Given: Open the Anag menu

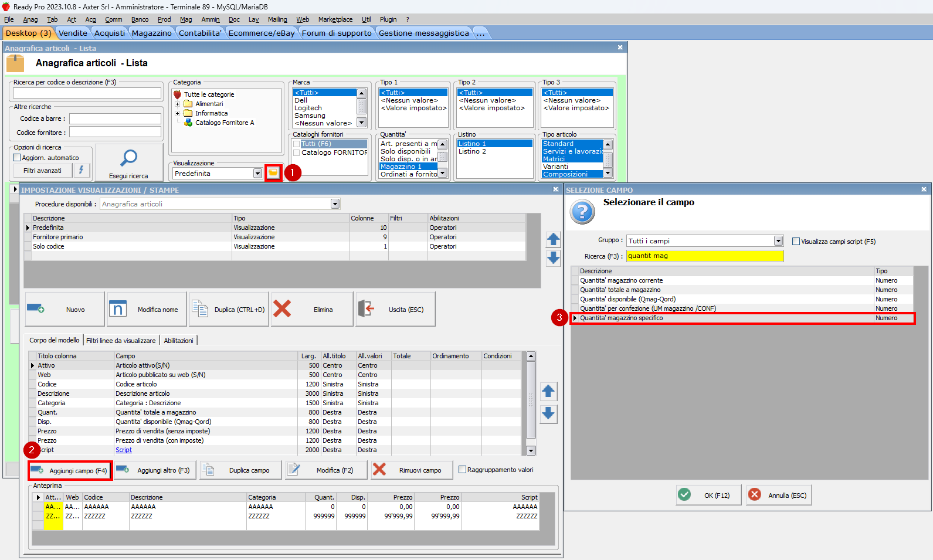Looking at the screenshot, I should [x=30, y=19].
